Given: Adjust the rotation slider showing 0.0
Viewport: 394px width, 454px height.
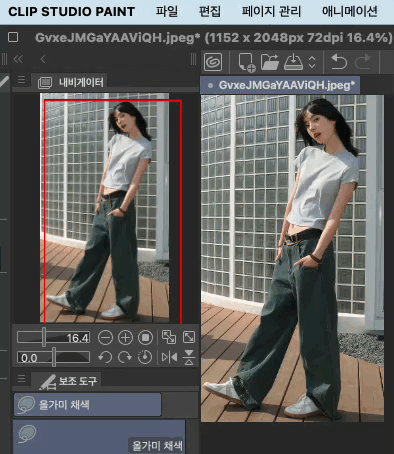Looking at the screenshot, I should tap(54, 357).
